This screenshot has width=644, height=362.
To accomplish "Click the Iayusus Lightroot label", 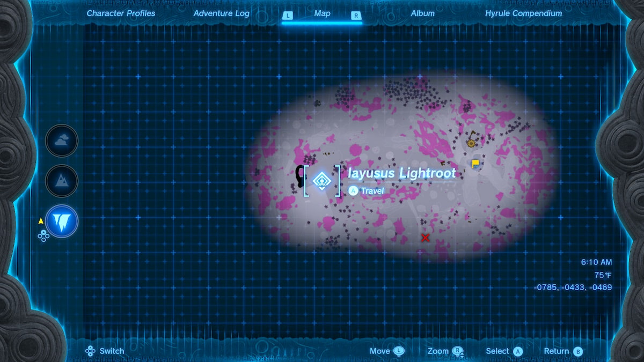I will (x=402, y=173).
